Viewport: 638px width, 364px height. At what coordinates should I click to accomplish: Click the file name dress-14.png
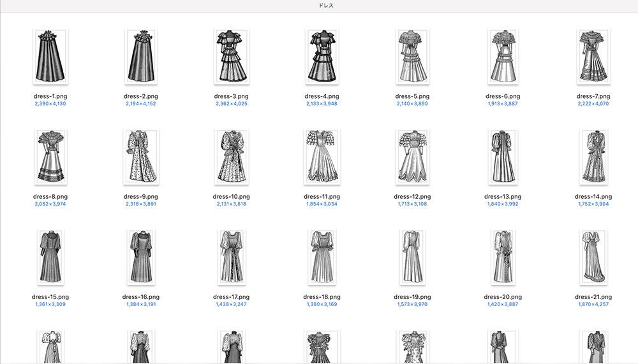coord(593,196)
